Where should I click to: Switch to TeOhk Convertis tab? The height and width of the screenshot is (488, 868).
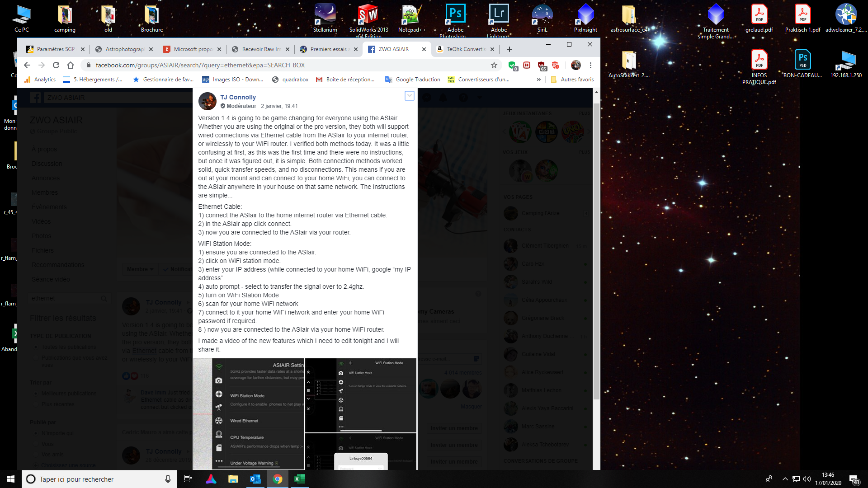(x=465, y=49)
